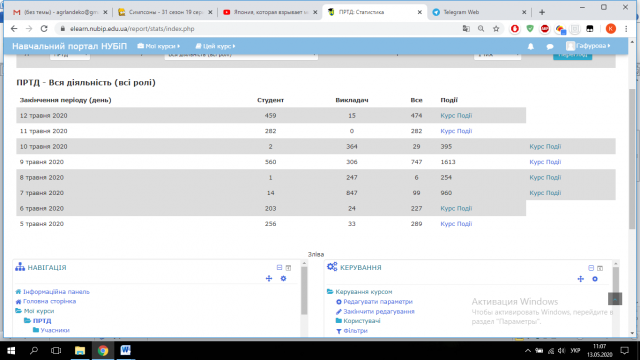This screenshot has width=640, height=360.
Task: Dock the Навігація block
Action: click(x=288, y=268)
